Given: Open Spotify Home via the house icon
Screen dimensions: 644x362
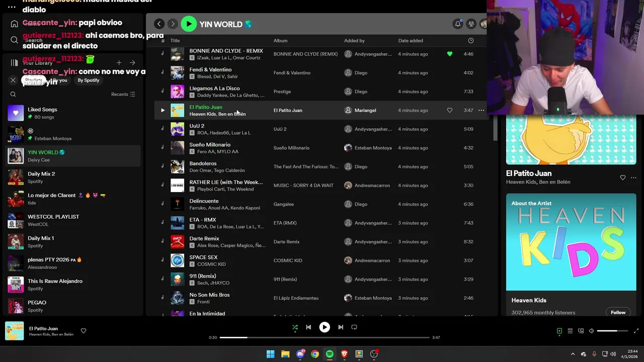Looking at the screenshot, I should (14, 24).
